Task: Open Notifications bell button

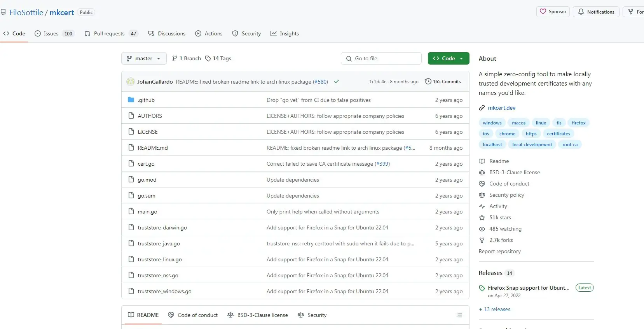Action: (596, 12)
